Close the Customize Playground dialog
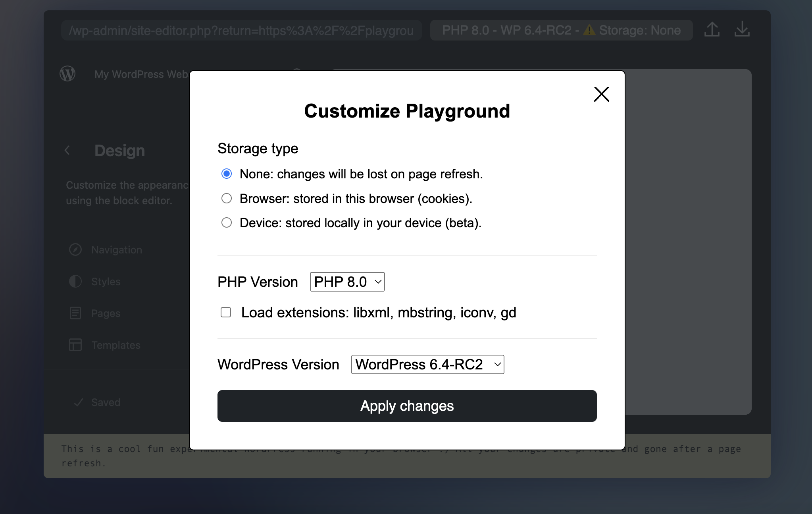This screenshot has width=812, height=514. pyautogui.click(x=601, y=95)
